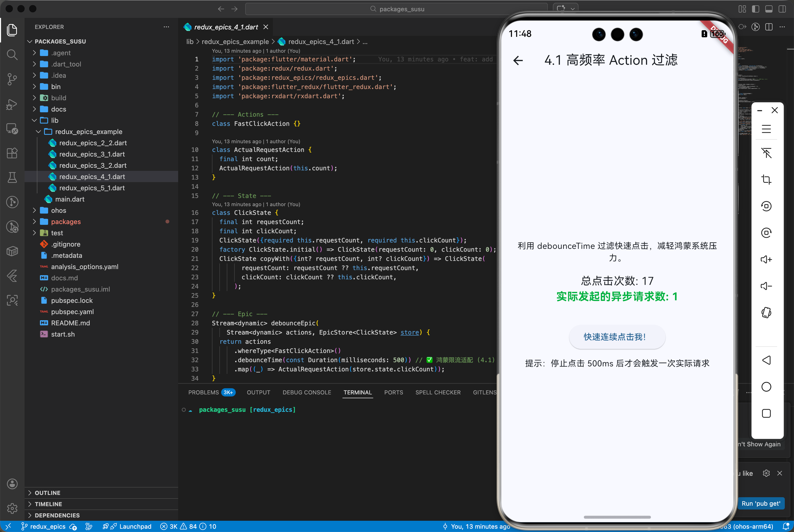Switch to the PROBLEMS tab

point(203,392)
